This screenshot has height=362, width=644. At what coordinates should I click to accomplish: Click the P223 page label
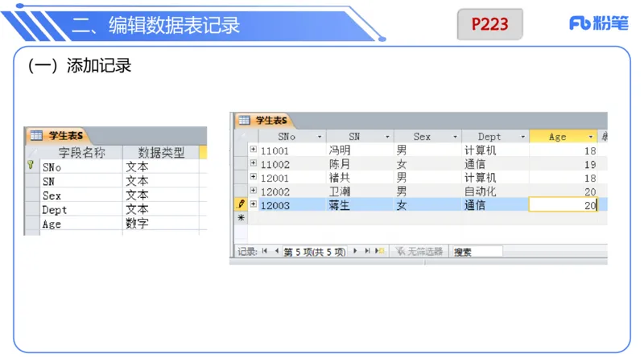pos(489,24)
